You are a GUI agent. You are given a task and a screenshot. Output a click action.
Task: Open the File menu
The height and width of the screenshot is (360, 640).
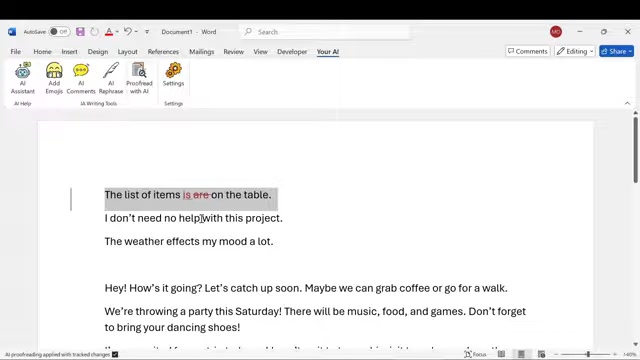tap(16, 52)
